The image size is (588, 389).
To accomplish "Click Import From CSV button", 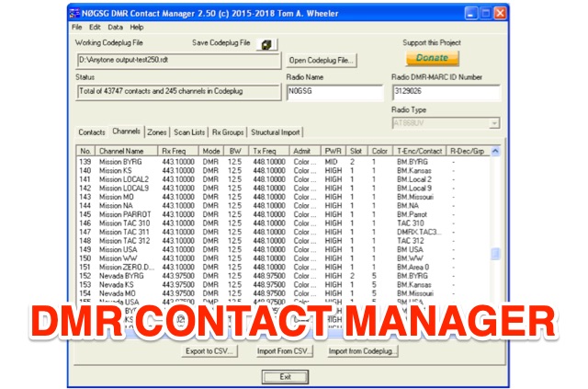I will (284, 351).
